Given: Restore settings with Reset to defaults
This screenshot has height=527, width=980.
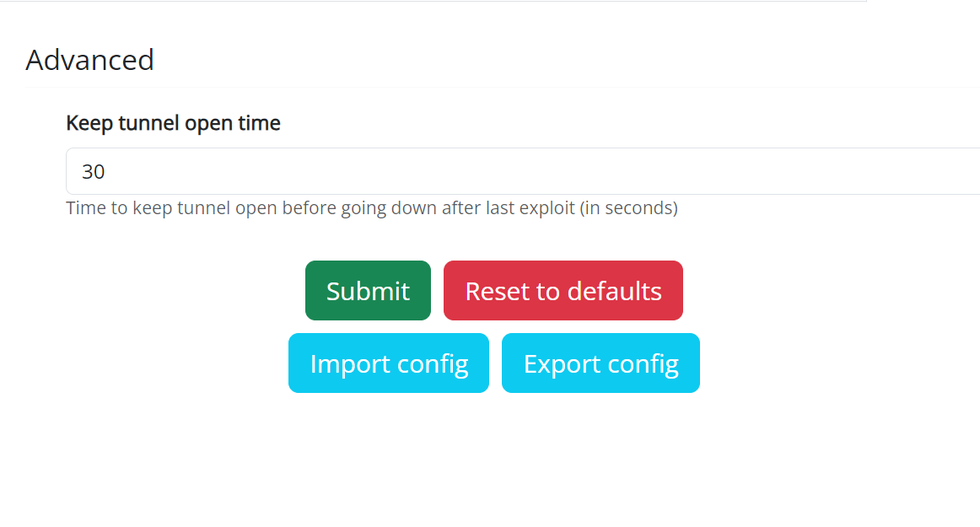Looking at the screenshot, I should click(563, 291).
